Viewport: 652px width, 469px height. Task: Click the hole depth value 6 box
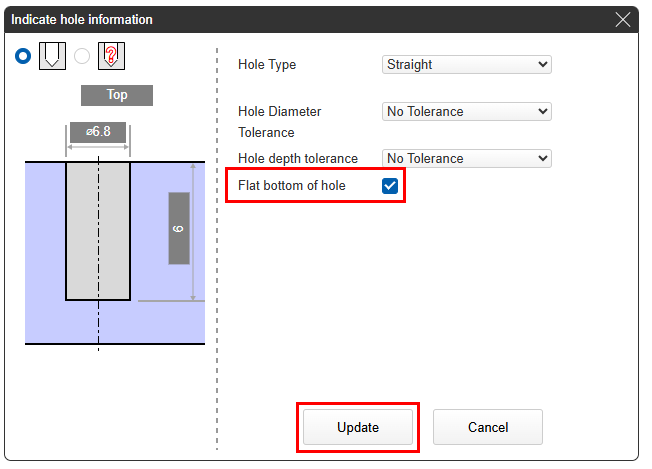(x=179, y=229)
